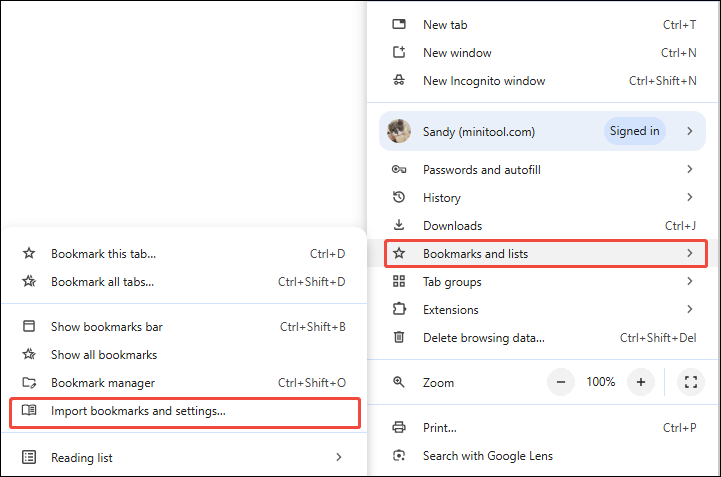
Task: Show bookmarks bar
Action: tap(107, 327)
